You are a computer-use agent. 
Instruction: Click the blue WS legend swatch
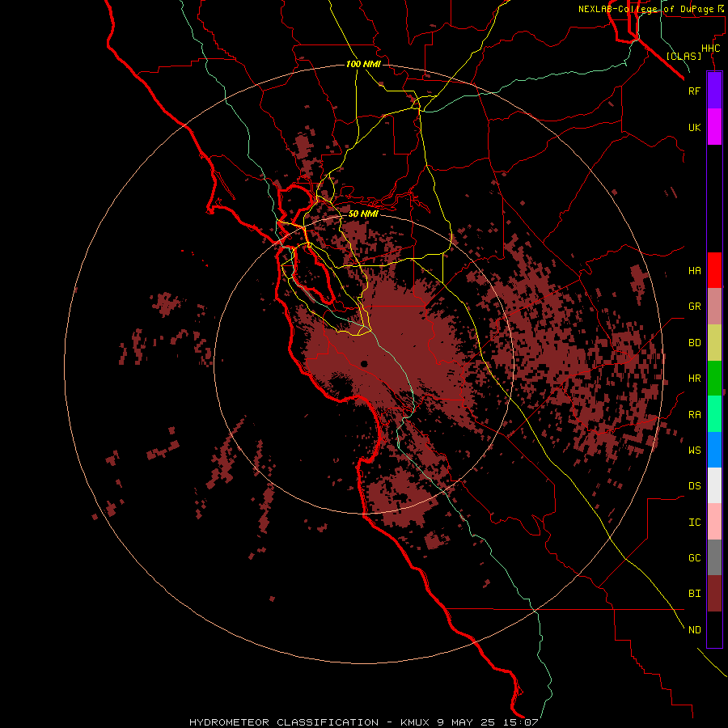pyautogui.click(x=714, y=450)
